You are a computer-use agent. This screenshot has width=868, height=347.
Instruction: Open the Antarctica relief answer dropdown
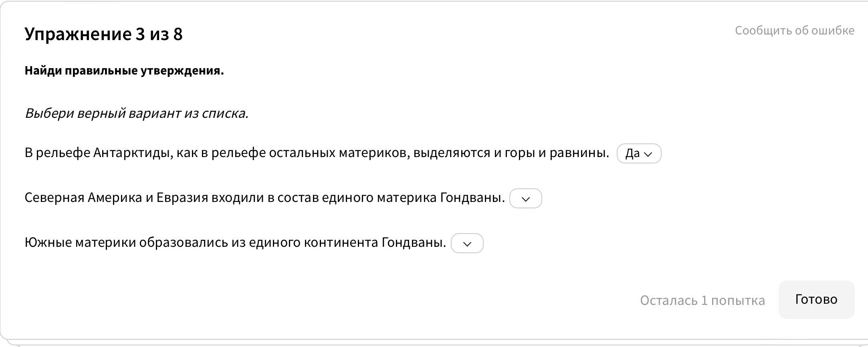[639, 153]
